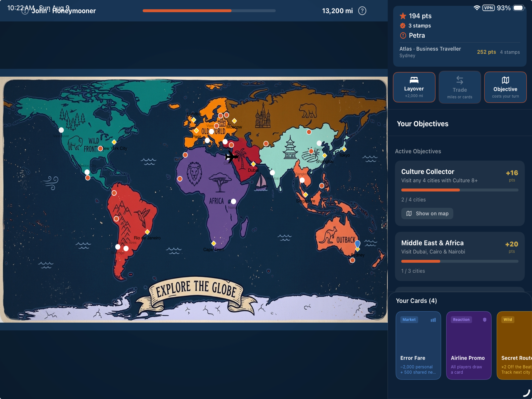Choose the Layover +2,000 mi action
This screenshot has width=532, height=399.
coord(414,87)
